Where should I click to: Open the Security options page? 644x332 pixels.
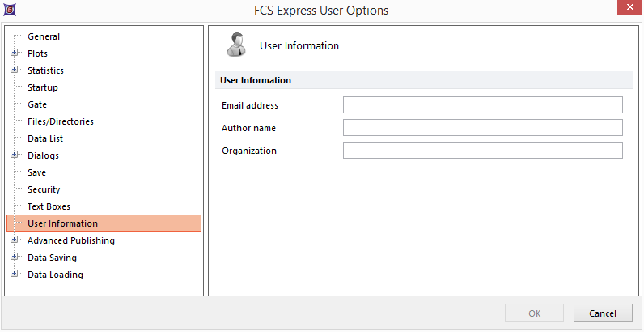[44, 189]
